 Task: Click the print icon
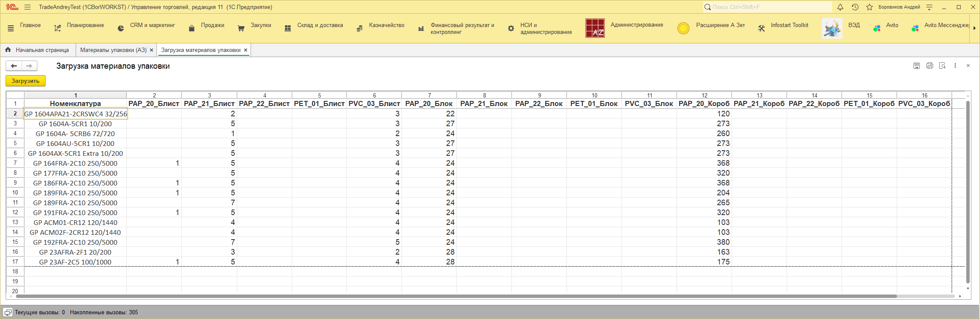(929, 66)
